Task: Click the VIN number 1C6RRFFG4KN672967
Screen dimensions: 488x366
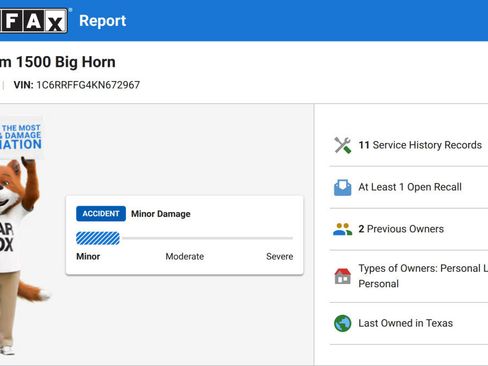Action: (x=88, y=85)
